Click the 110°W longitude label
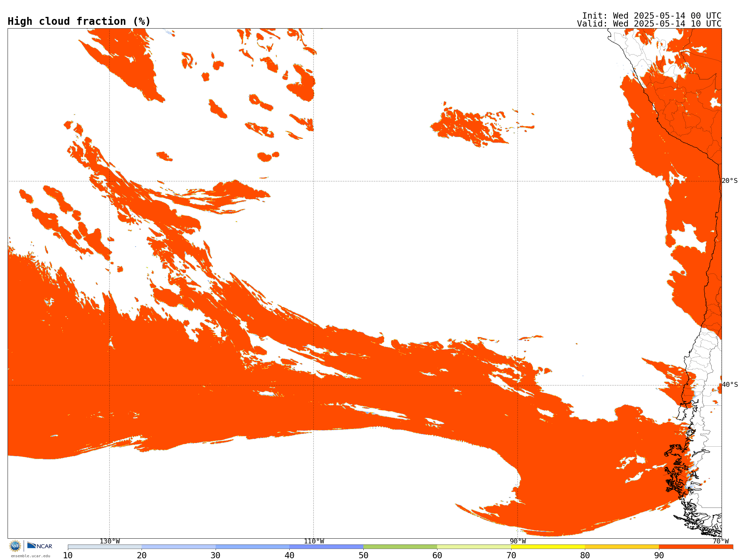Screen dimensions: 744x560 314,541
